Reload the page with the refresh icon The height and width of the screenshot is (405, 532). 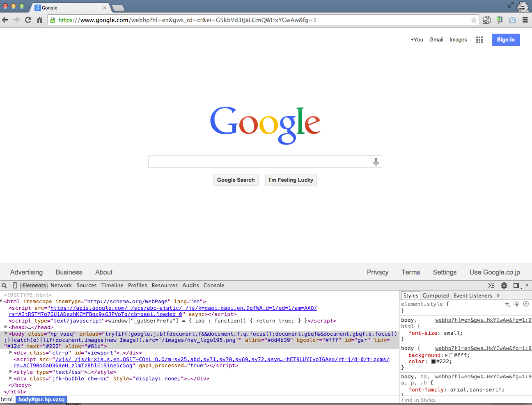tap(28, 20)
